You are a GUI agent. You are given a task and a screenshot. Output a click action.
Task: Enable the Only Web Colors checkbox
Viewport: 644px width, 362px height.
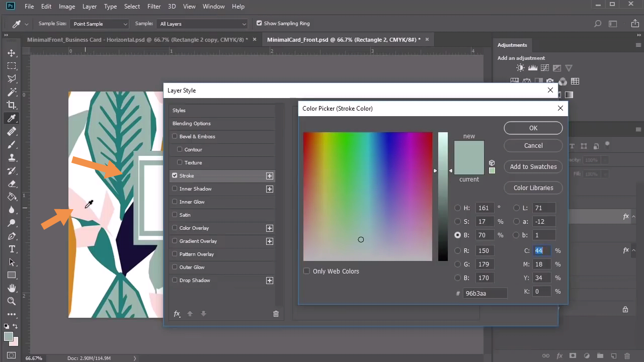coord(306,271)
